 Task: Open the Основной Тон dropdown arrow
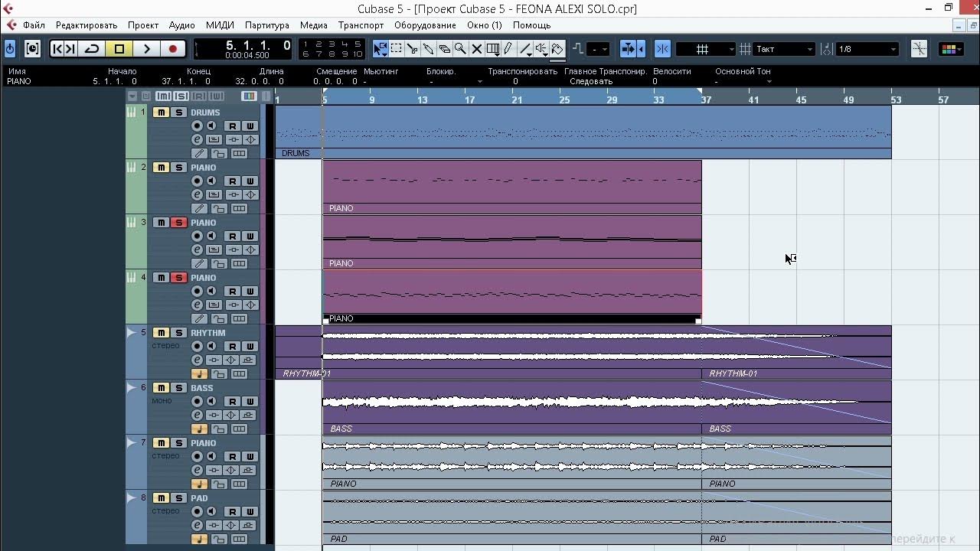pos(769,81)
